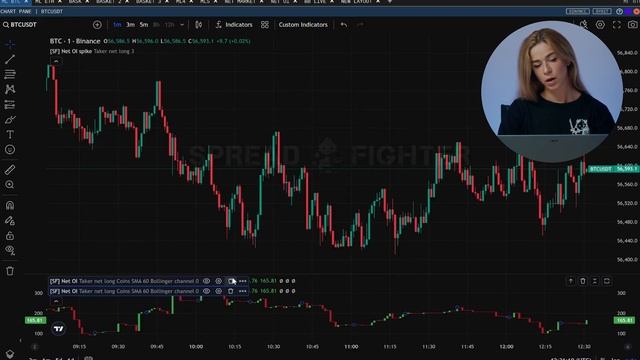Maximize the indicator pane

tap(607, 281)
